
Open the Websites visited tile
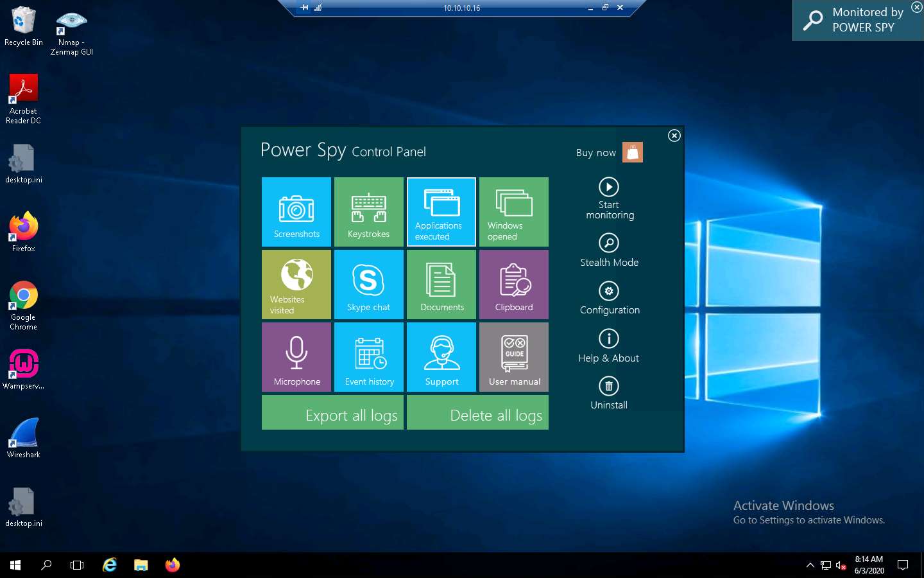click(296, 285)
